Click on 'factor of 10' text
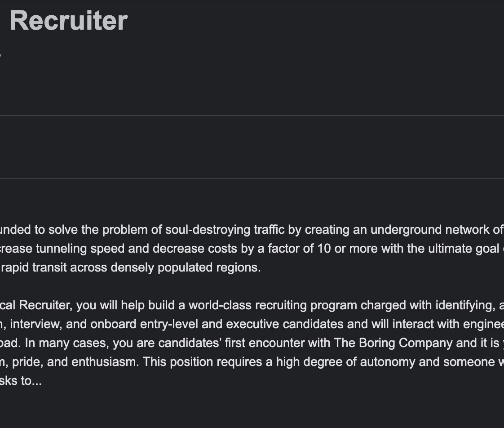This screenshot has width=504, height=428. 299,249
